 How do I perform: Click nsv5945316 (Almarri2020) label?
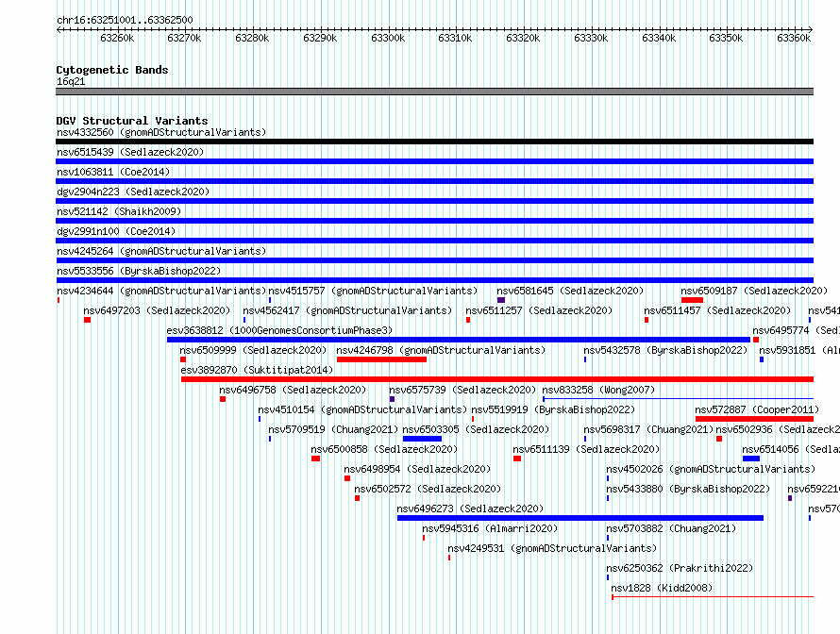490,528
